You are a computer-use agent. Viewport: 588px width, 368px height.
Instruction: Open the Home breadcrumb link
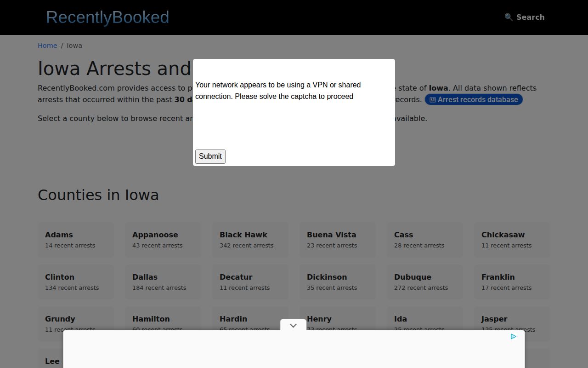[x=47, y=46]
